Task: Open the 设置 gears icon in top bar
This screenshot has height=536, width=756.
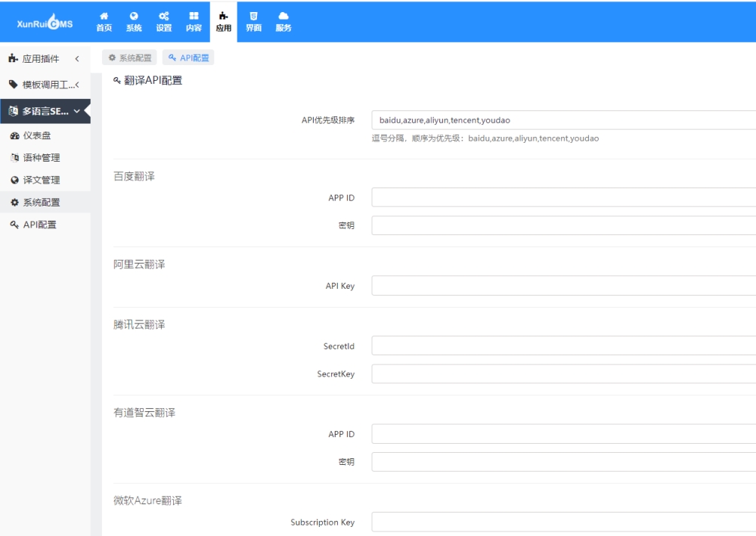Action: (x=164, y=16)
